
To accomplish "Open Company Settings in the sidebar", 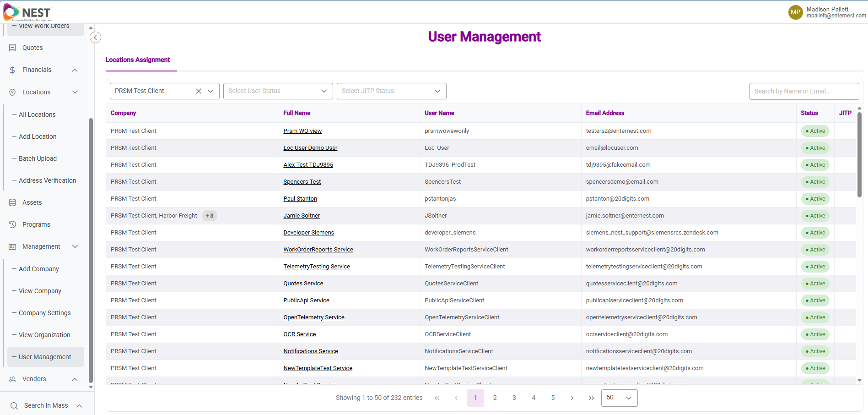I will click(44, 313).
